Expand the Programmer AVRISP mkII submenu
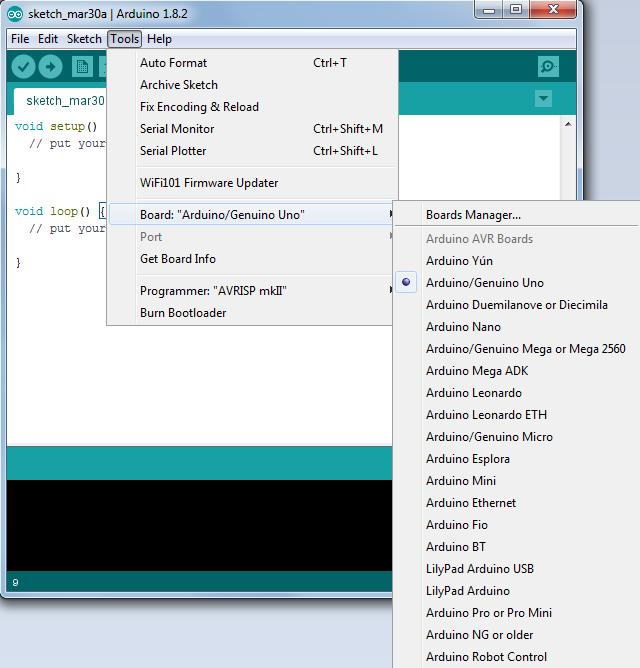 250,291
